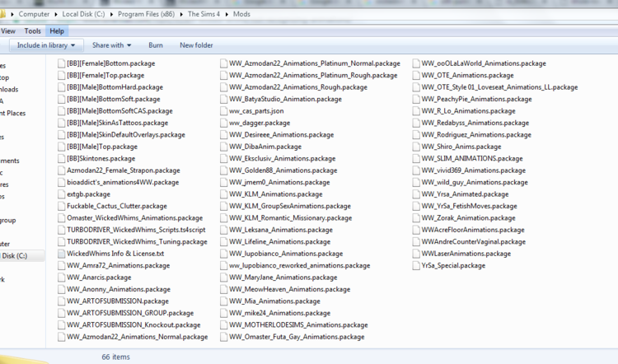This screenshot has height=364, width=618.
Task: Click file icon of WW_Anarcis.package
Action: [x=61, y=278]
